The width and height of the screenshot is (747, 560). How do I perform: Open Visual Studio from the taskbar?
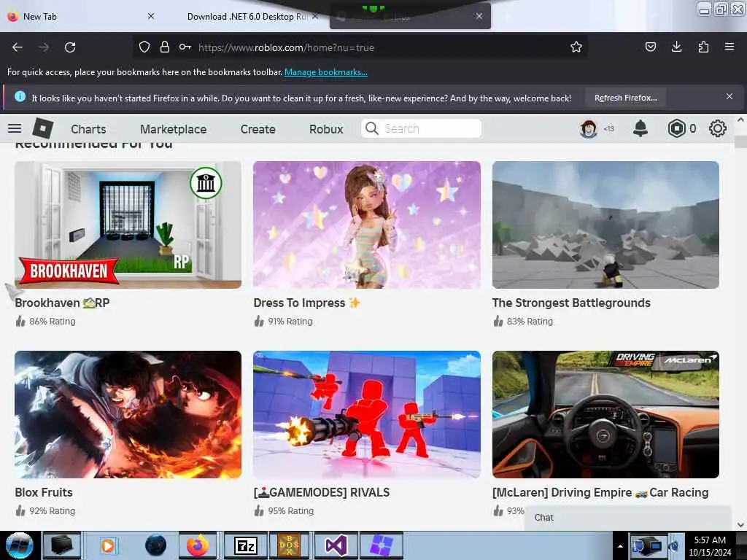coord(336,545)
